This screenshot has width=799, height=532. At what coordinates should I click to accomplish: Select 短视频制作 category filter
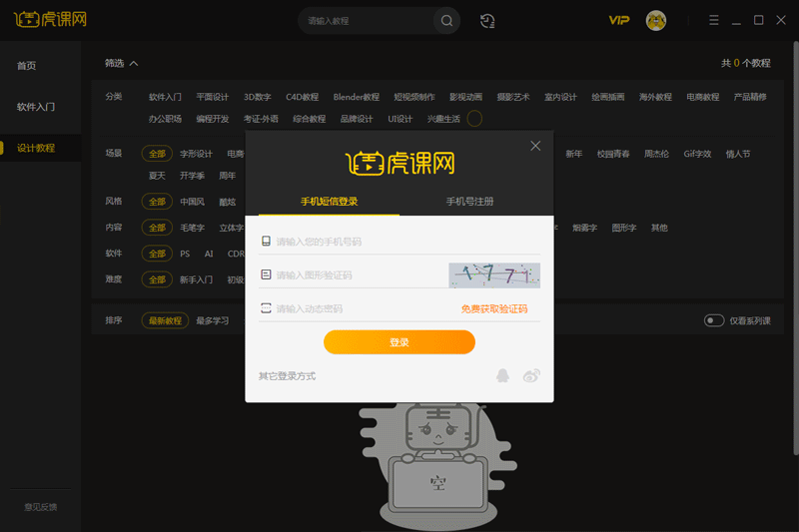(414, 97)
